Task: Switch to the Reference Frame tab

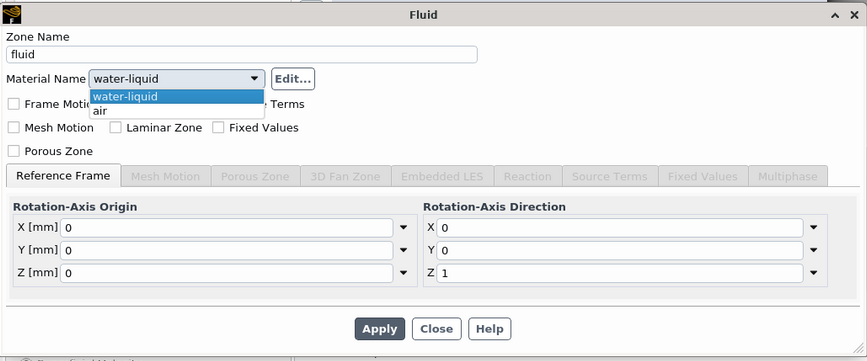Action: (63, 176)
